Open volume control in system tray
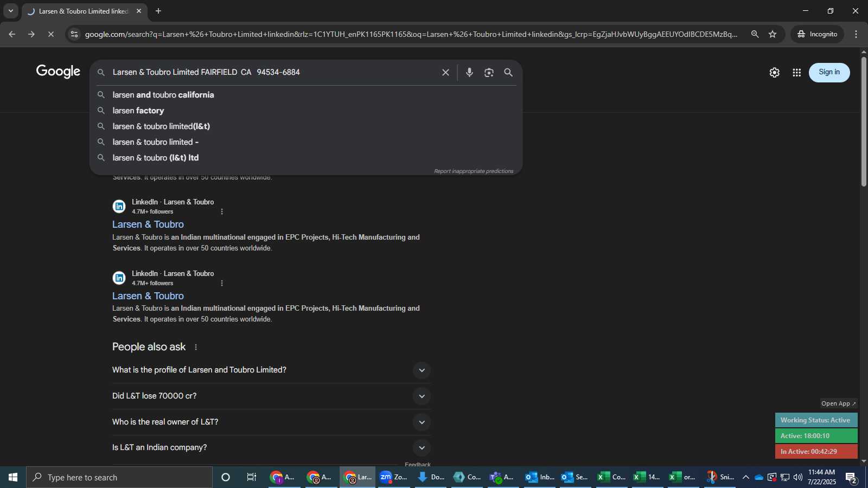This screenshot has width=868, height=488. point(797,477)
